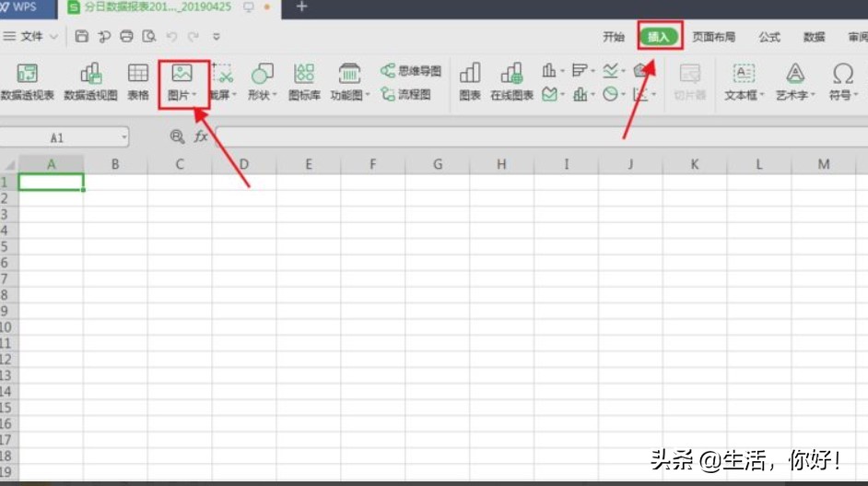Click the Save icon in quick toolbar
868x486 pixels.
(82, 37)
